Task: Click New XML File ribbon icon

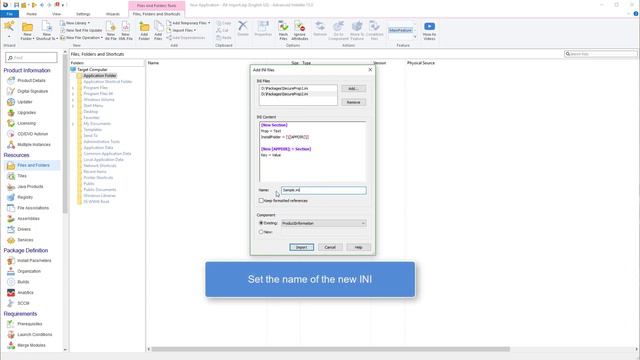Action: click(126, 31)
